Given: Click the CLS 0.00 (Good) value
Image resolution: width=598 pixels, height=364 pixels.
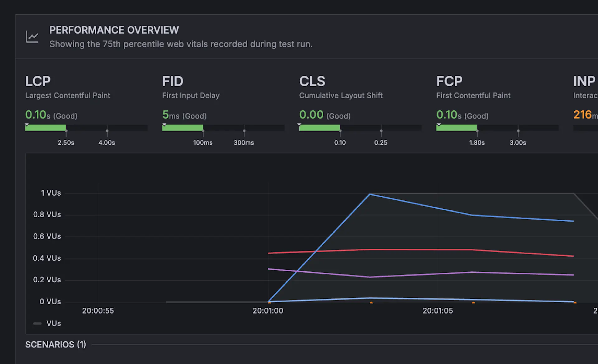Looking at the screenshot, I should point(325,115).
